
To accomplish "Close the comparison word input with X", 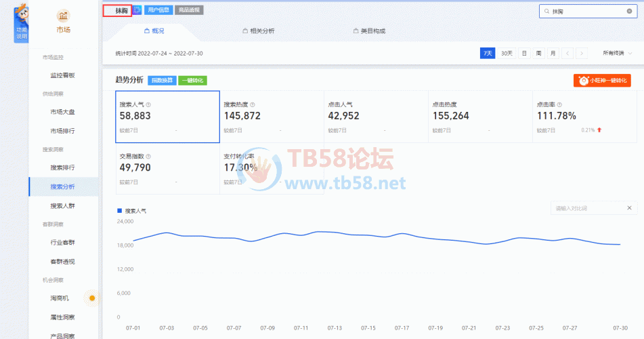I will 629,208.
